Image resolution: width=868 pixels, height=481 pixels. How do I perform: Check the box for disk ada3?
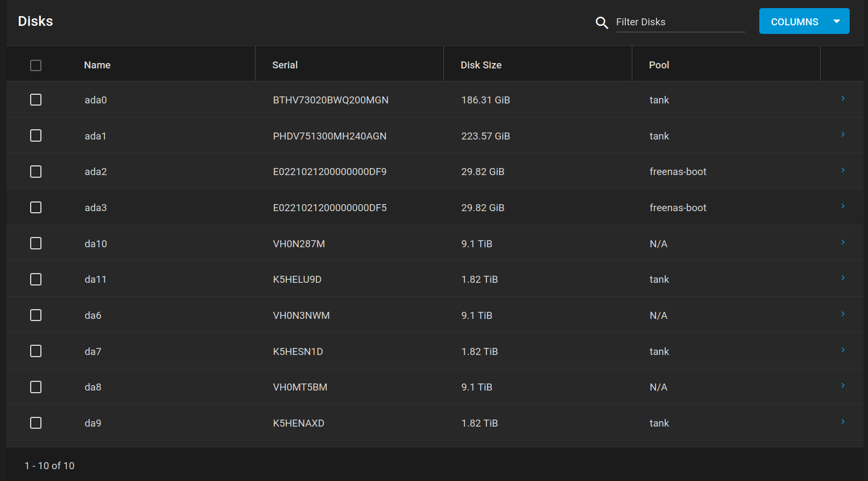coord(36,207)
